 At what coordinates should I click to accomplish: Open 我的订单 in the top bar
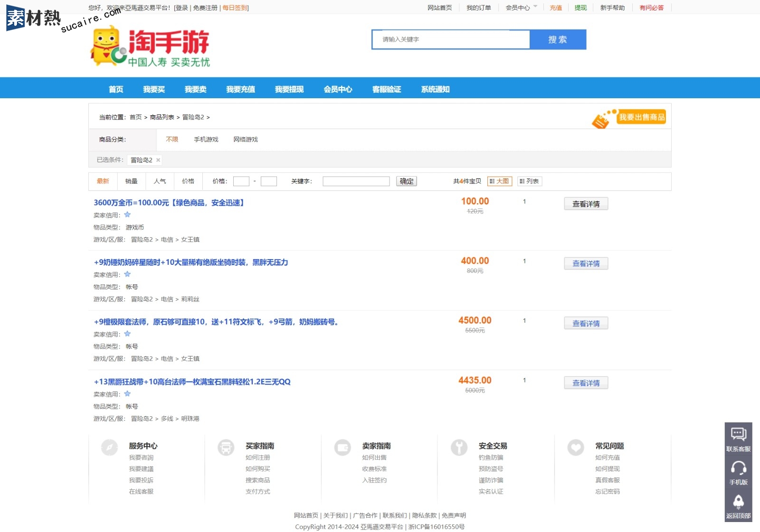click(x=479, y=8)
